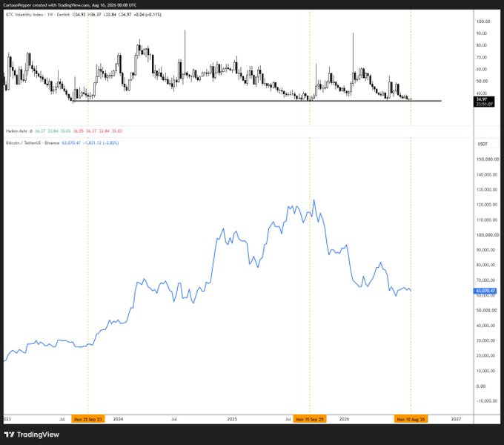Viewport: 504px width, 445px height.
Task: Click the 70.00 volatility axis label
Action: 482,58
